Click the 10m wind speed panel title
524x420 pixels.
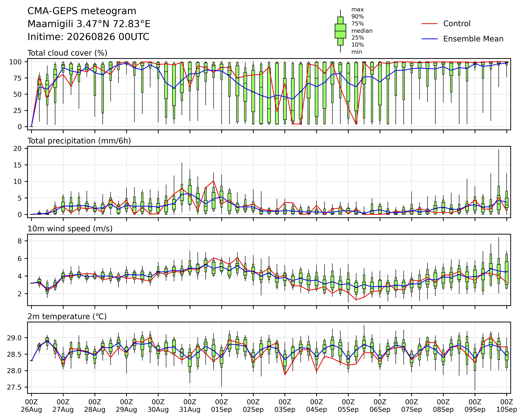pos(70,229)
